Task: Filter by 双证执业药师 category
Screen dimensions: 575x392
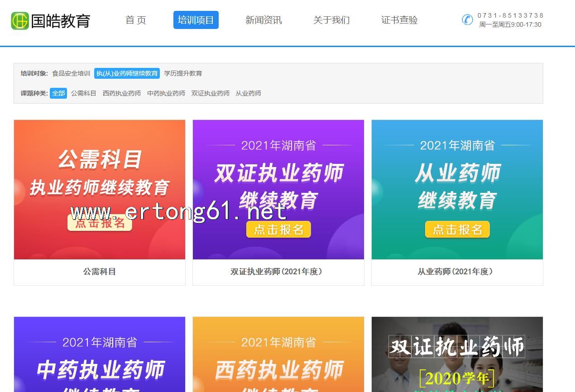Action: 210,93
